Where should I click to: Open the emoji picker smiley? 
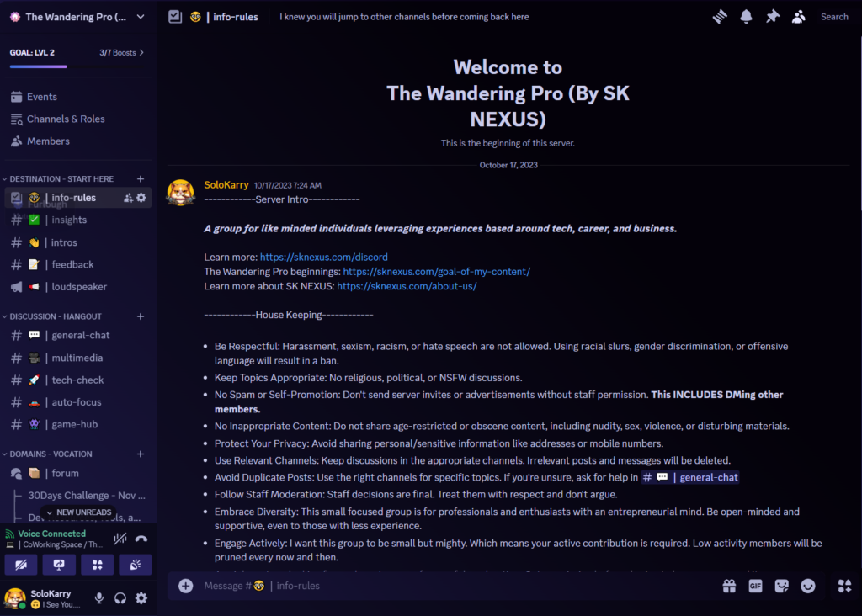[x=807, y=586]
